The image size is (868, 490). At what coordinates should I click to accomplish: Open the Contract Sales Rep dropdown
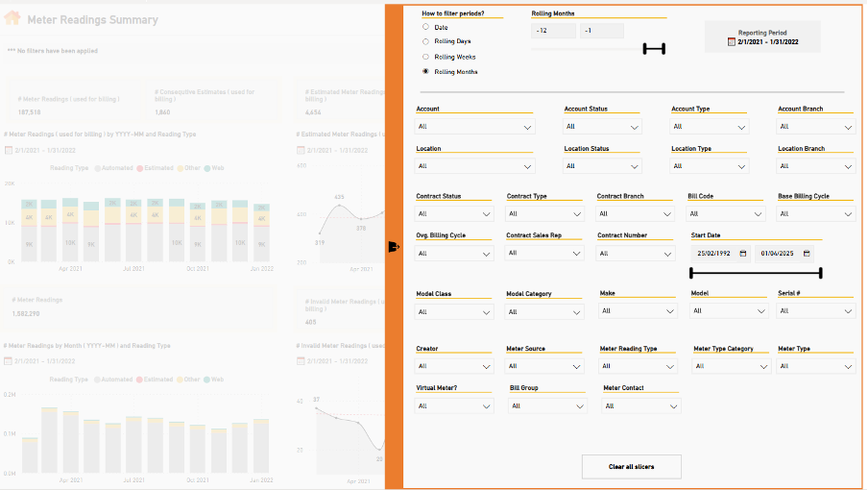point(544,253)
